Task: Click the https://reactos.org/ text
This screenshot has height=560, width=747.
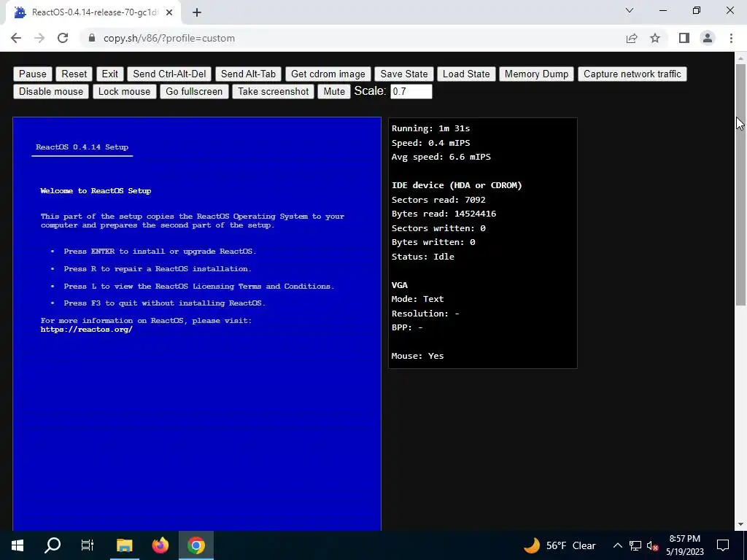Action: [86, 330]
